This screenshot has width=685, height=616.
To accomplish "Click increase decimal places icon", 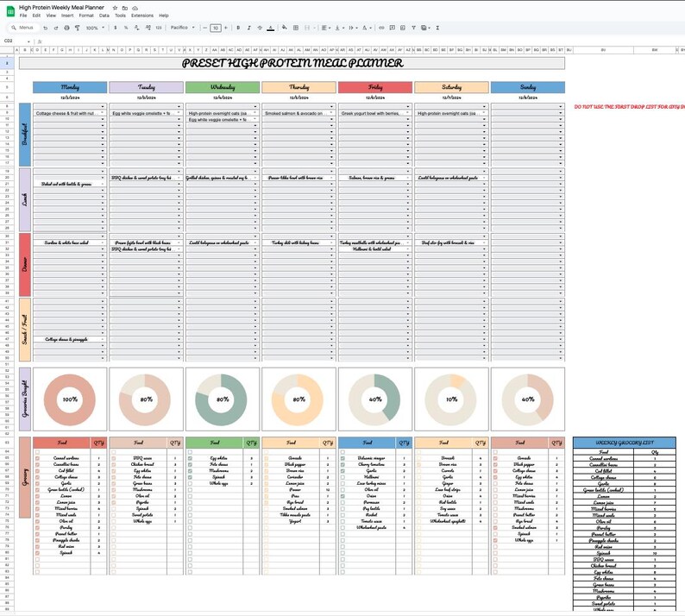I will pyautogui.click(x=148, y=28).
